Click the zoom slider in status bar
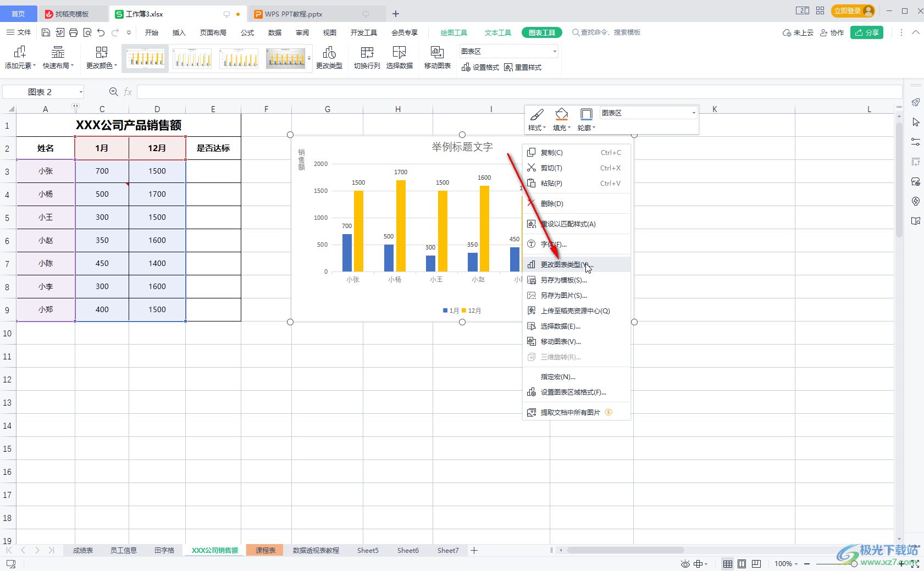 pyautogui.click(x=854, y=564)
